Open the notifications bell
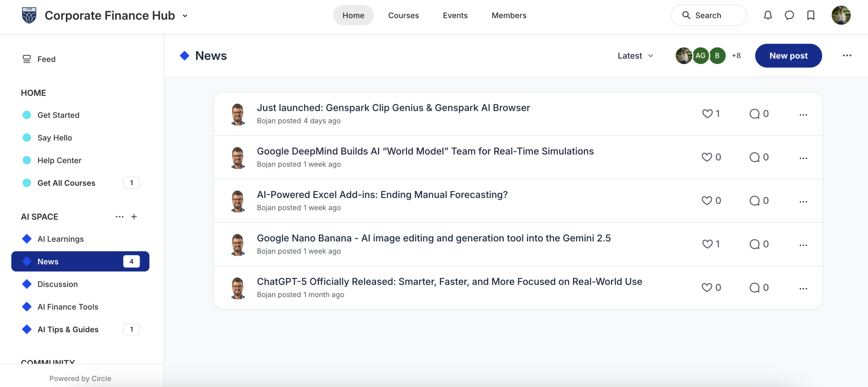The image size is (868, 387). click(768, 15)
